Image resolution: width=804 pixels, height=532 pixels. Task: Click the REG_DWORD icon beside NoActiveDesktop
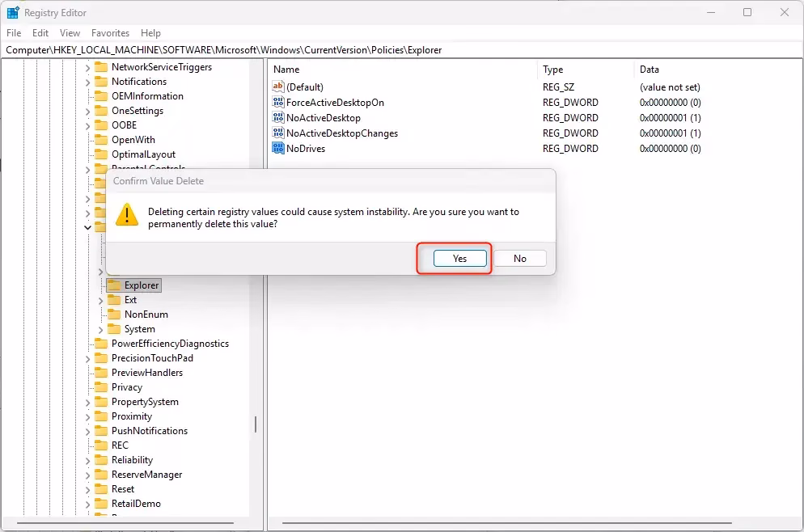[x=278, y=117]
